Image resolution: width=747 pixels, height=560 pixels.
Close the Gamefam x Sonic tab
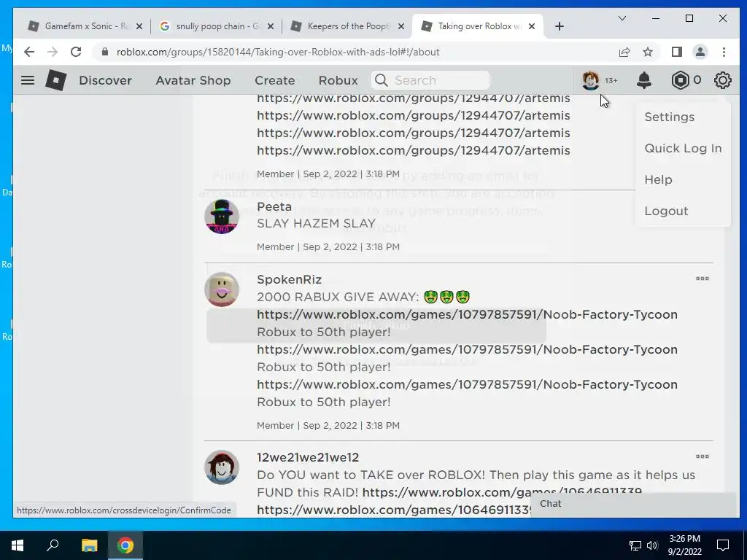(139, 26)
